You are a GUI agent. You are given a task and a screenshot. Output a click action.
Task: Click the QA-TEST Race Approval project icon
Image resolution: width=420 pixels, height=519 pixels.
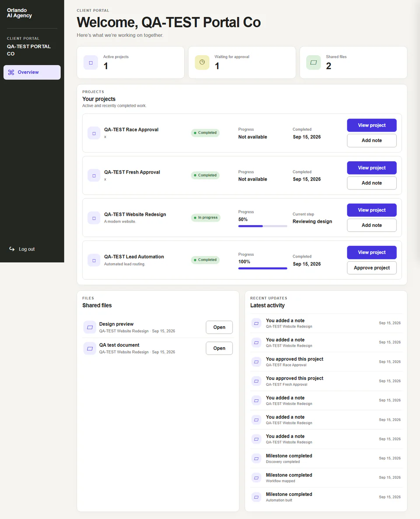[94, 133]
